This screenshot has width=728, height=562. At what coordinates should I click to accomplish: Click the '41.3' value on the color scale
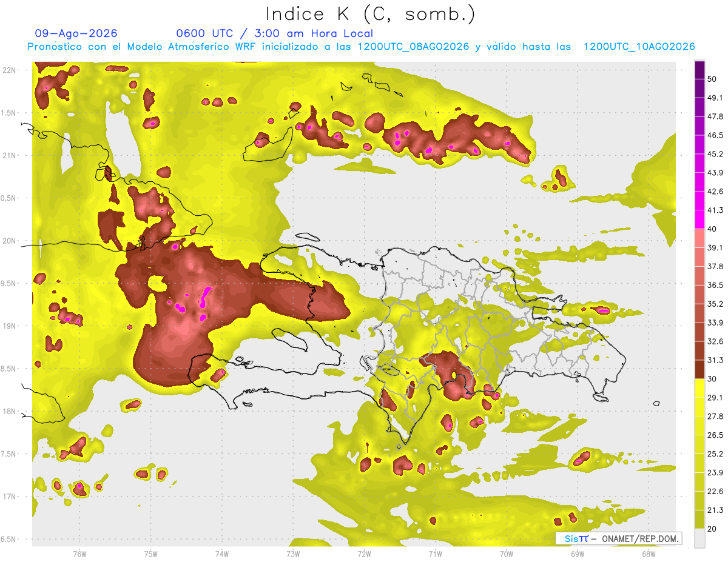715,210
